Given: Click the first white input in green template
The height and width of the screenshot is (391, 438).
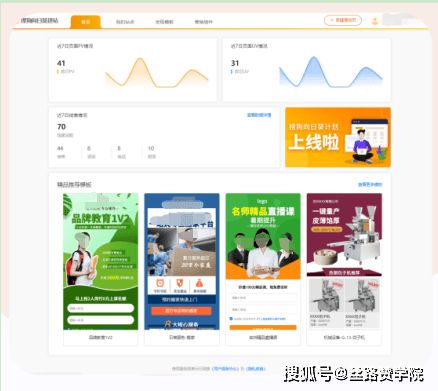Looking at the screenshot, I should pyautogui.click(x=100, y=308).
